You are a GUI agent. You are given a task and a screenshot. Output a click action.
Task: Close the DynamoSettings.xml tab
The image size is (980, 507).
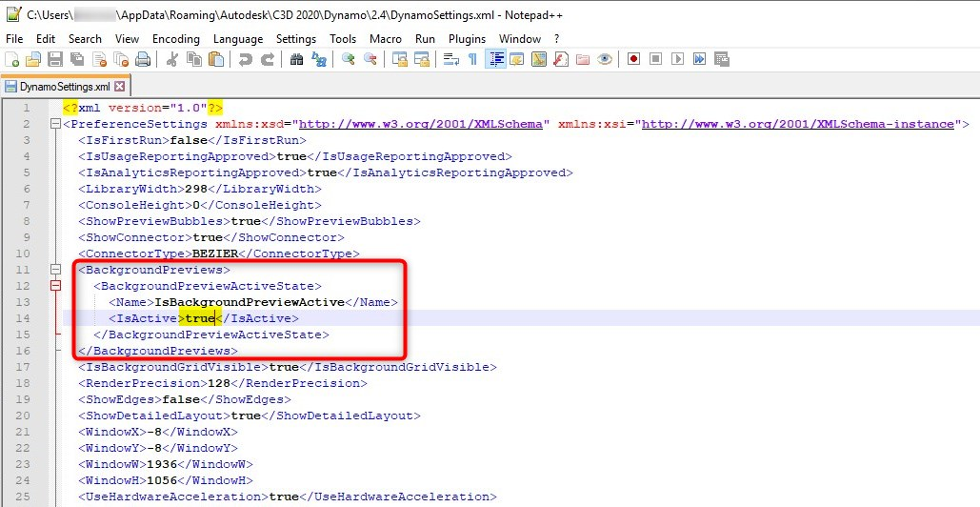pos(119,87)
